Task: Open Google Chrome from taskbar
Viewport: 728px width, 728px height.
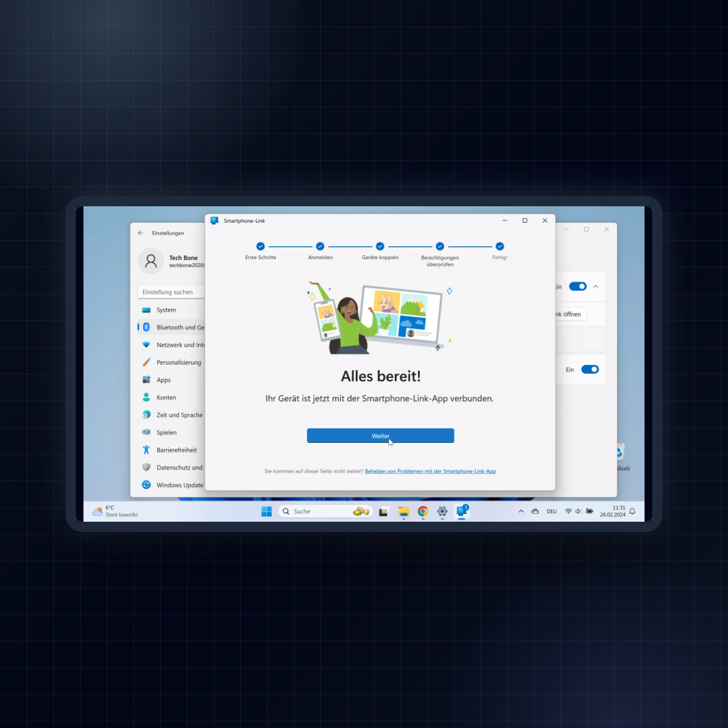Action: click(423, 511)
